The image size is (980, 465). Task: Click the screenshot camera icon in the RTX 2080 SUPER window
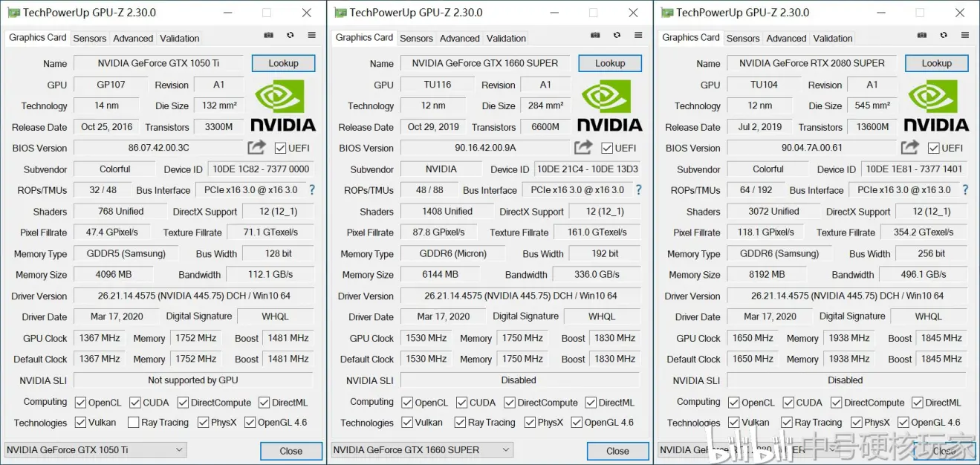pos(921,35)
